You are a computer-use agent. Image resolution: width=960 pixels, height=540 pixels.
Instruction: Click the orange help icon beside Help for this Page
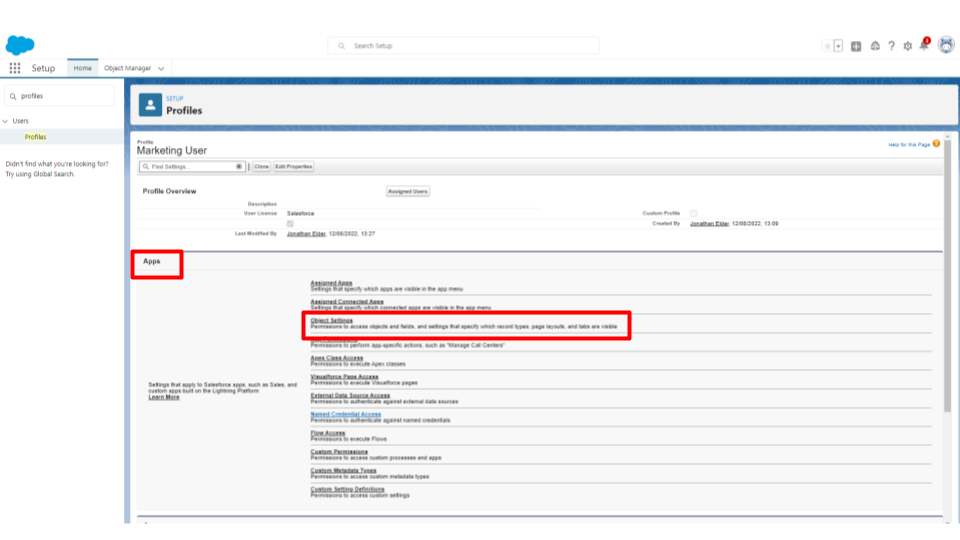[936, 144]
